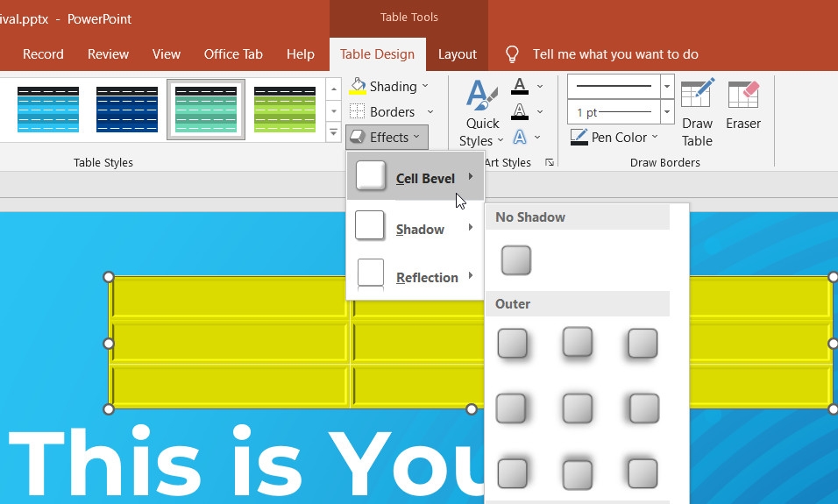Viewport: 838px width, 504px height.
Task: Open the View tab
Action: pyautogui.click(x=167, y=54)
